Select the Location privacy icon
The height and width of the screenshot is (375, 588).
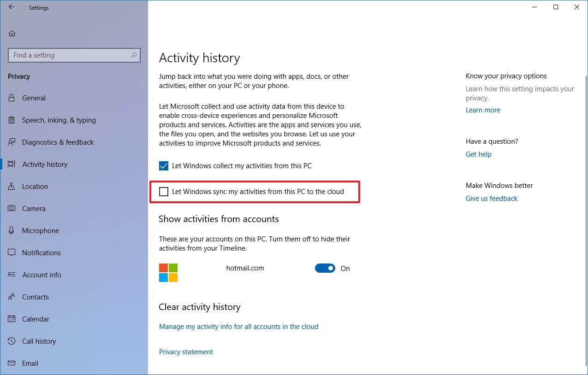(12, 186)
